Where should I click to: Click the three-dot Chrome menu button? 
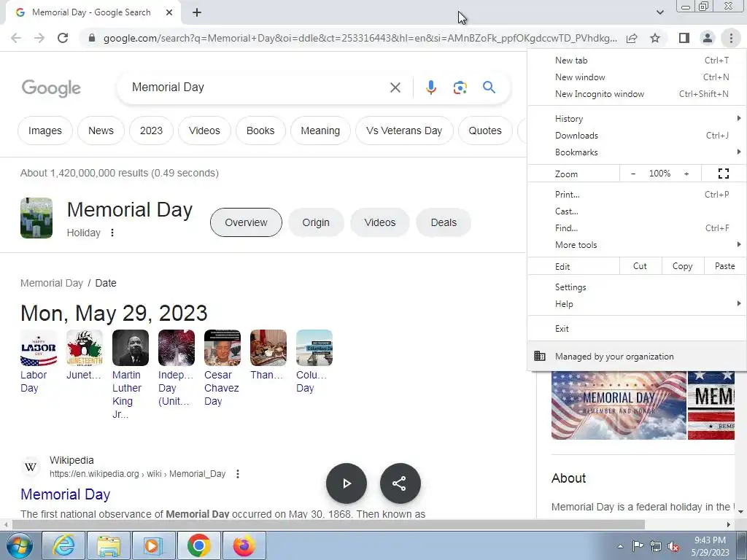click(x=731, y=38)
